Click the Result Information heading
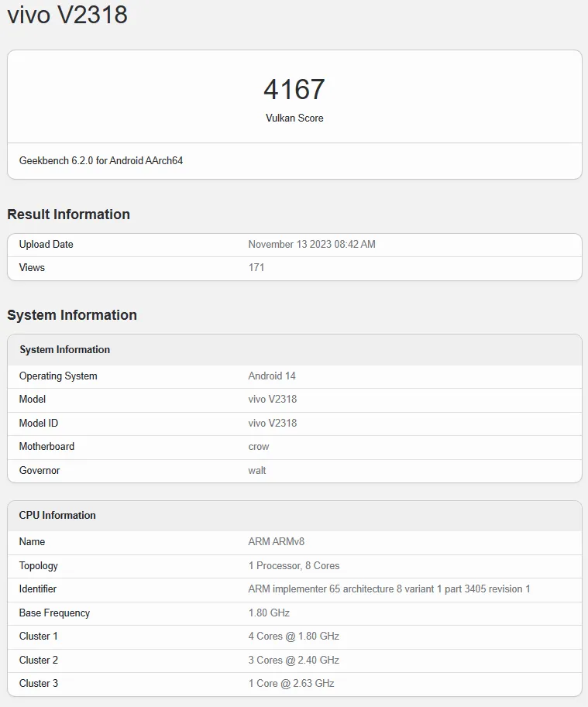The width and height of the screenshot is (588, 707). coord(68,215)
